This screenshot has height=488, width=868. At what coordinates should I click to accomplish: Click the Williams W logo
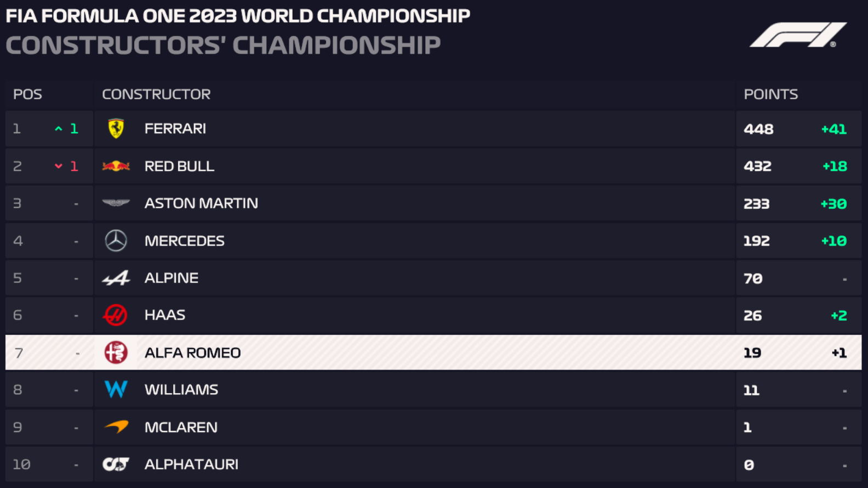116,390
